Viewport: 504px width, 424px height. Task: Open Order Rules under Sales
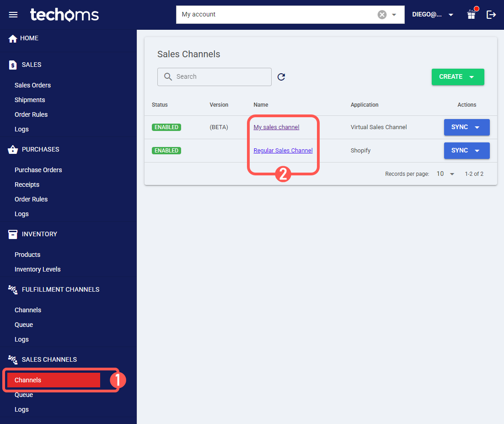click(x=31, y=114)
